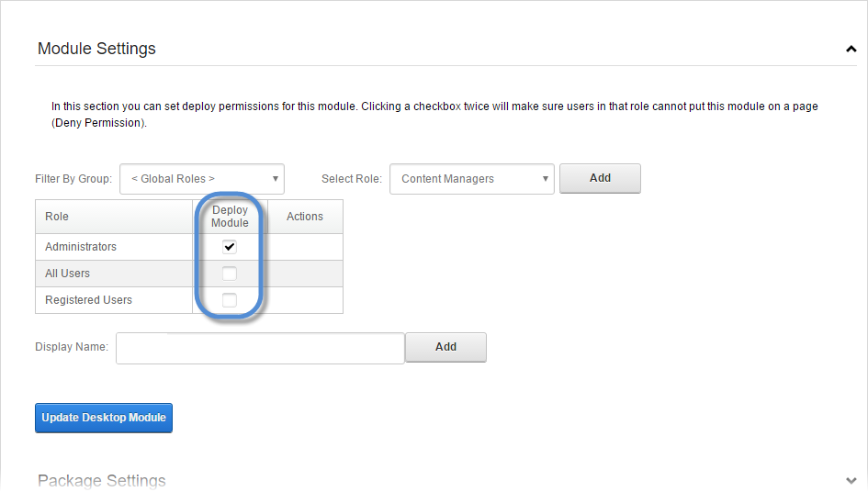This screenshot has height=492, width=868.
Task: Click the Display Name field label
Action: 72,347
